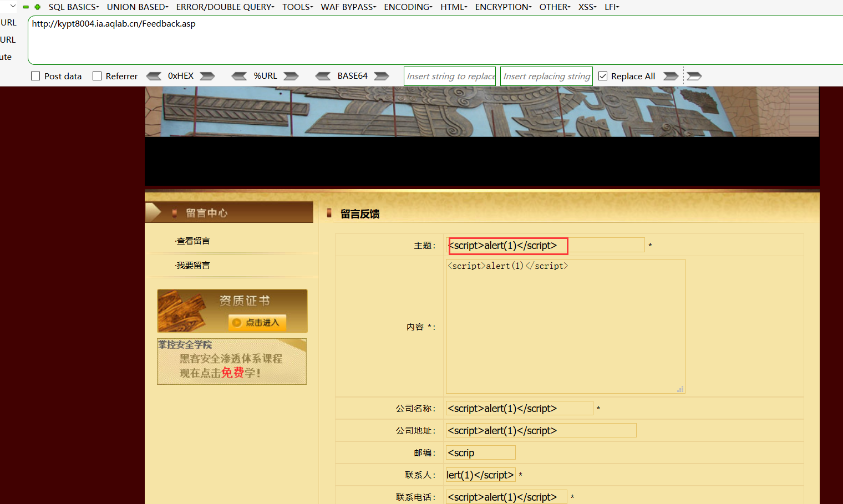Viewport: 843px width, 504px height.
Task: Open the 查看留言 link
Action: click(x=193, y=241)
